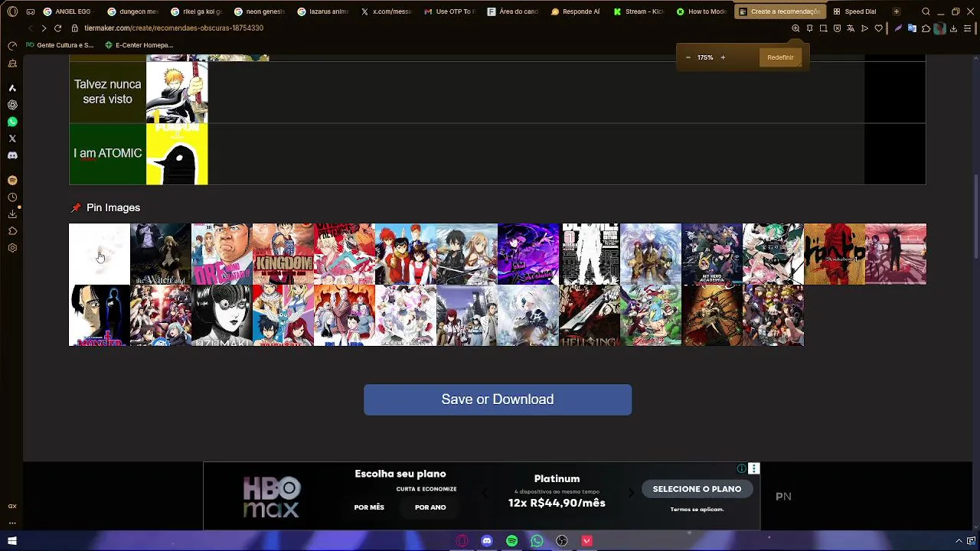Reload the current page
Image resolution: width=980 pixels, height=551 pixels.
(57, 28)
